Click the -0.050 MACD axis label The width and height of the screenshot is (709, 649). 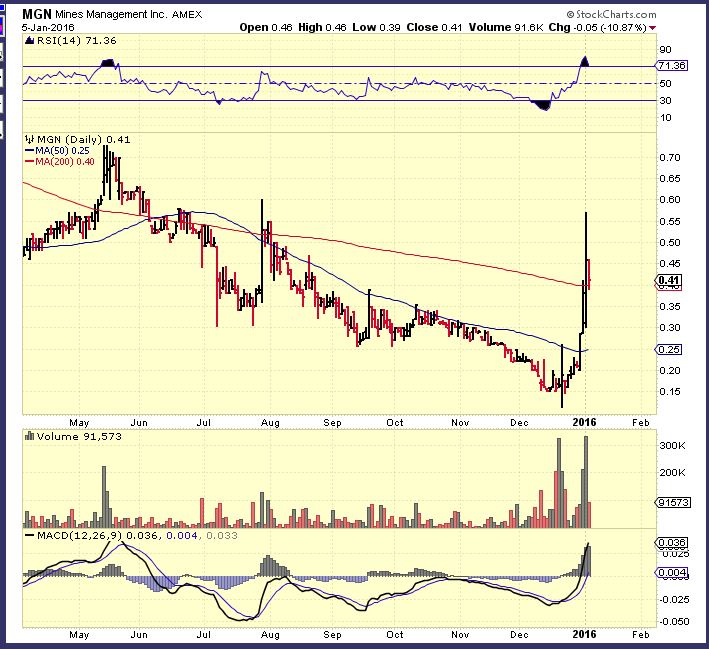tap(674, 622)
